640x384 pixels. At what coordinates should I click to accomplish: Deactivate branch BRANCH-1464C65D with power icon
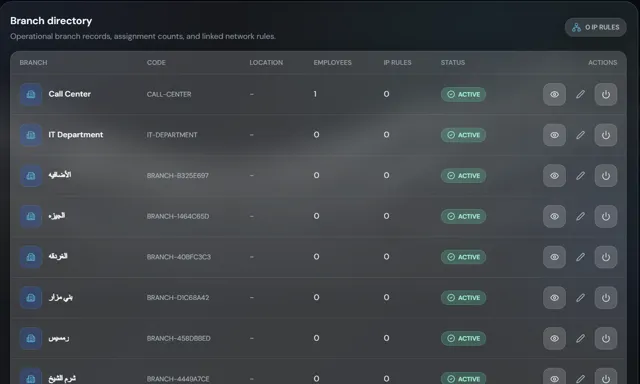pyautogui.click(x=606, y=216)
